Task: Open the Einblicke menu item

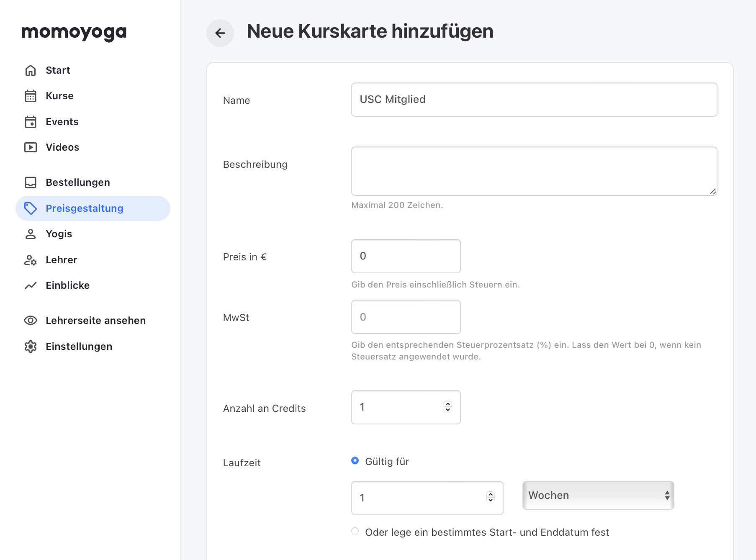Action: [x=93, y=285]
